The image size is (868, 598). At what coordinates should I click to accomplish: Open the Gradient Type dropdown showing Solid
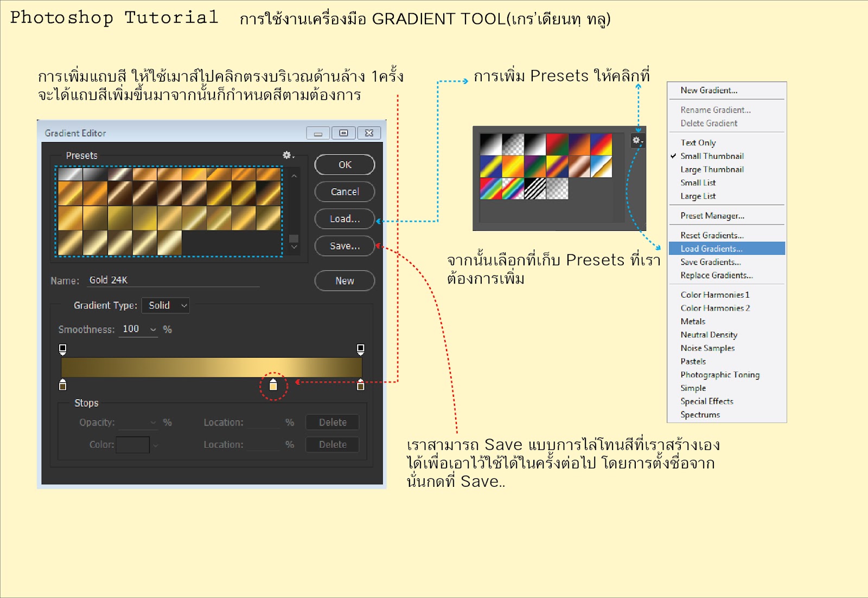pos(165,305)
